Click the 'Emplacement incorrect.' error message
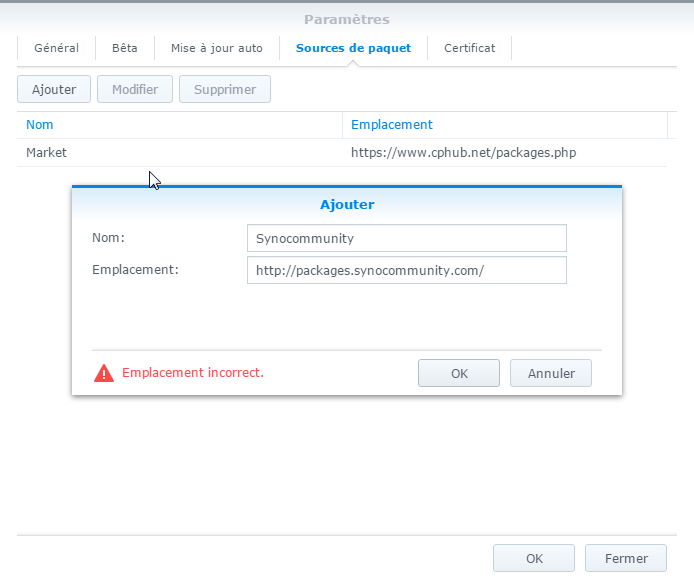 click(x=193, y=373)
